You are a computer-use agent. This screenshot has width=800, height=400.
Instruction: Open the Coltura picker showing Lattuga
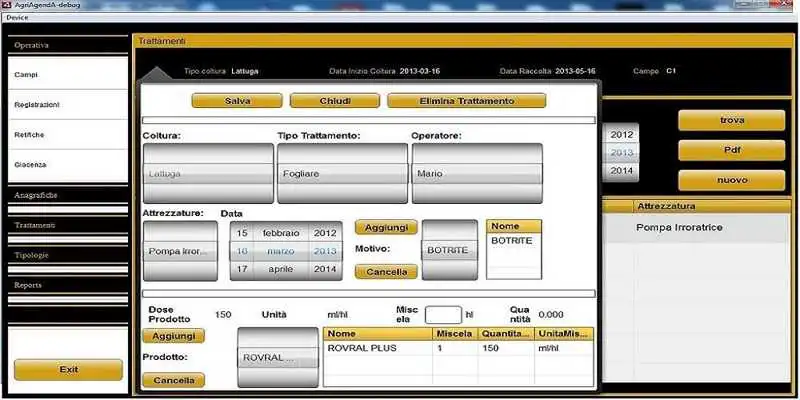(208, 173)
